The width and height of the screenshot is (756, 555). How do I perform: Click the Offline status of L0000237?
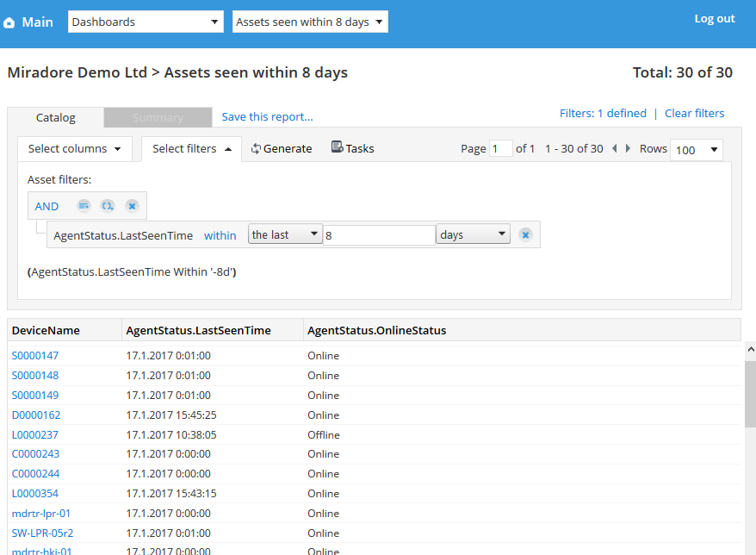(324, 435)
